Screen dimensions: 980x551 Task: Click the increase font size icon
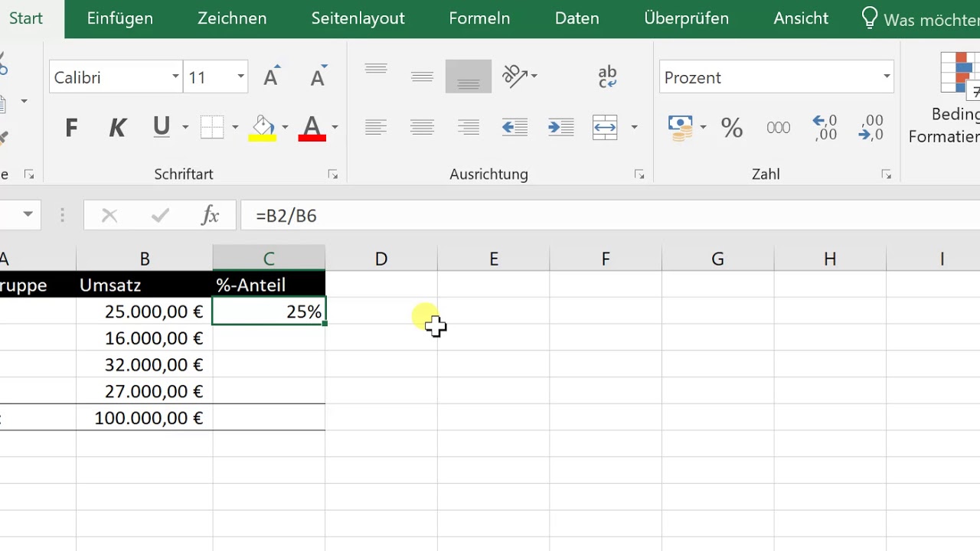tap(271, 77)
